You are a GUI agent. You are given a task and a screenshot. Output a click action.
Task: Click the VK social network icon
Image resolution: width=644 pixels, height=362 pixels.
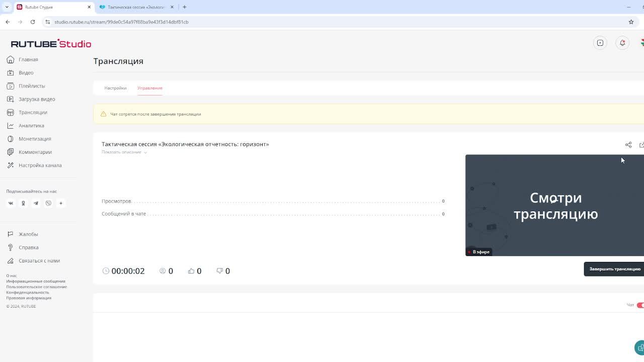tap(11, 203)
